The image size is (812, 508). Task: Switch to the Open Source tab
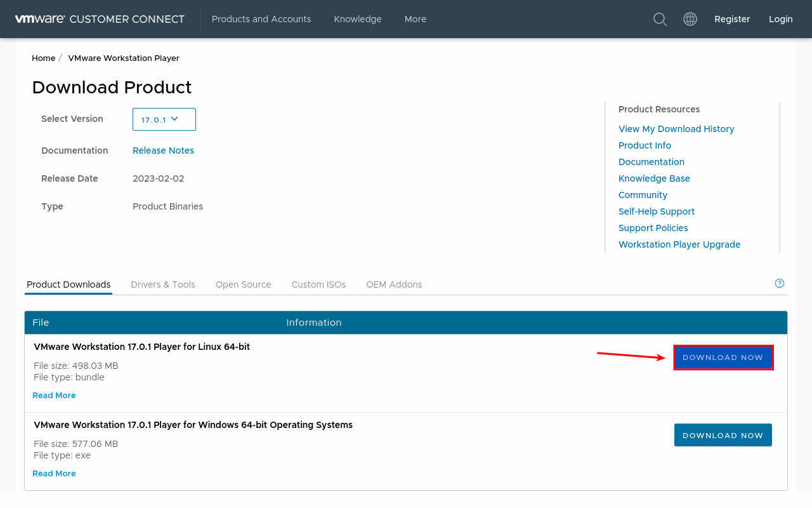click(x=243, y=284)
